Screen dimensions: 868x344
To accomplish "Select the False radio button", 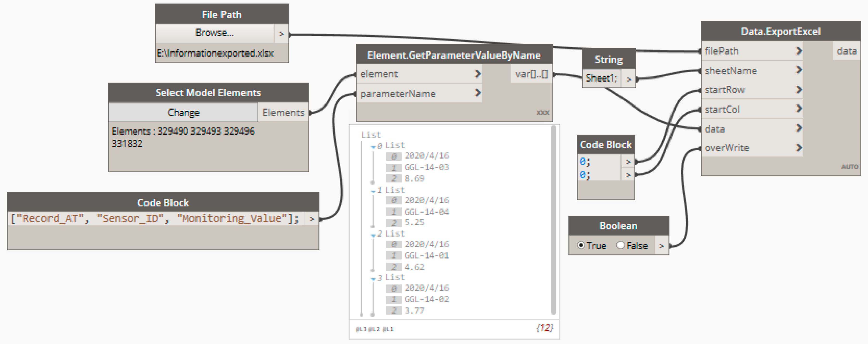I will click(x=620, y=245).
